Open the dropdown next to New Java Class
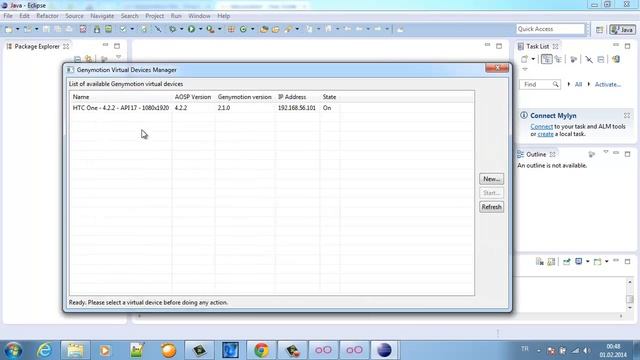 [252, 29]
